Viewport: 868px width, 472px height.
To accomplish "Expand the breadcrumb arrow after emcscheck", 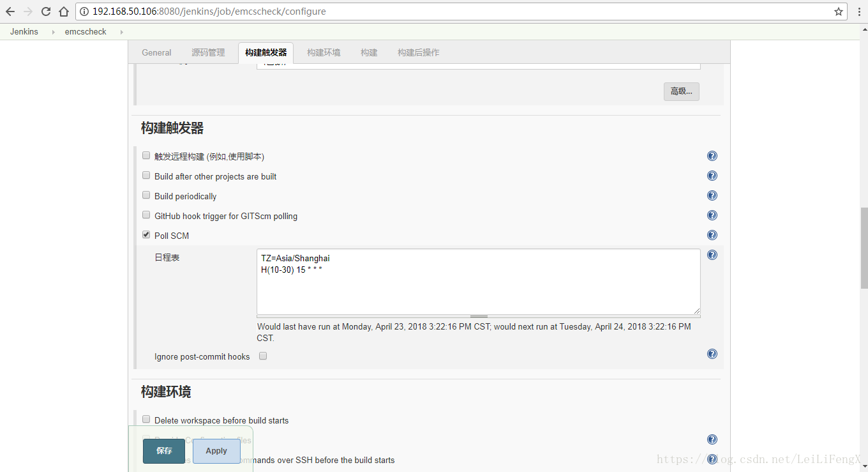I will 121,32.
